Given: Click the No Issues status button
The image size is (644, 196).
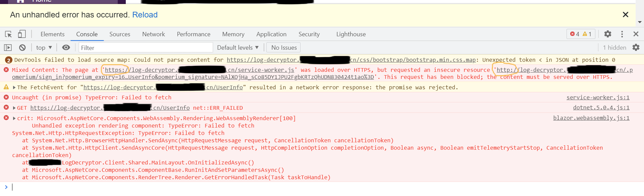Looking at the screenshot, I should (x=283, y=47).
